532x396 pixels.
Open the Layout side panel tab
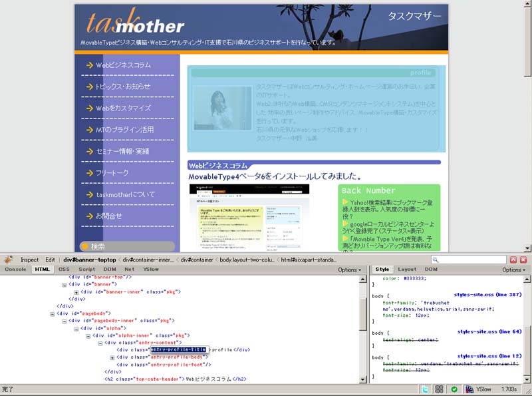[407, 270]
